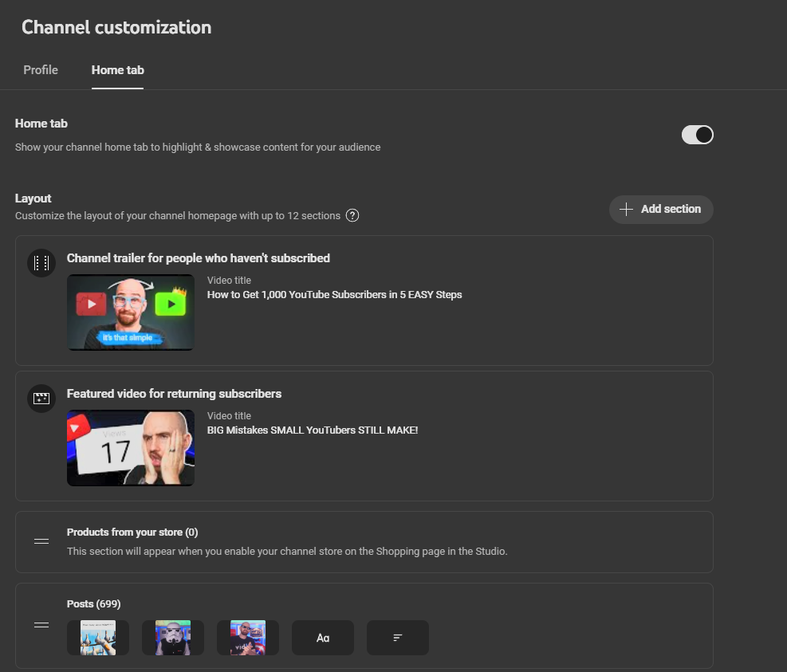787x672 pixels.
Task: Open the channel trailer video thumbnail
Action: tap(131, 312)
